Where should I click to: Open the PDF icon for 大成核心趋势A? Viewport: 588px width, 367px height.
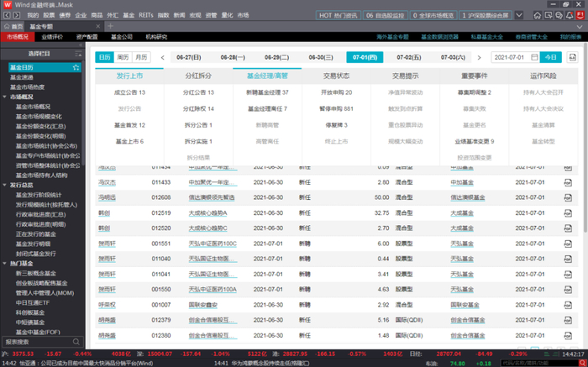pos(567,213)
